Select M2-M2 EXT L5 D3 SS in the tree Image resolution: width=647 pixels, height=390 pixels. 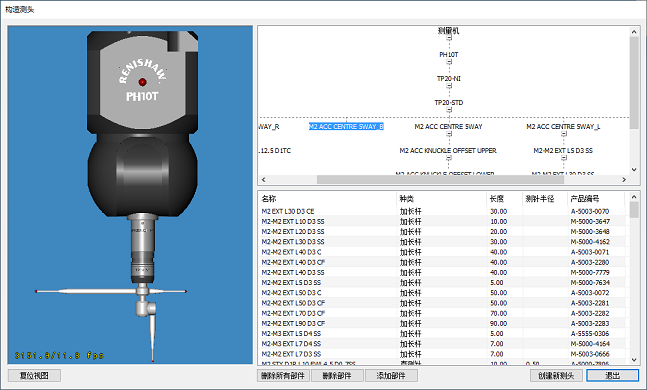click(563, 151)
